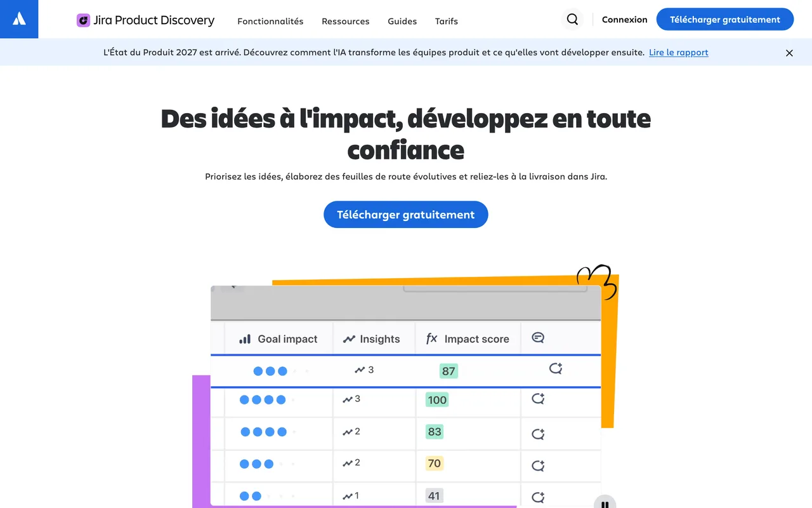Click the Goal impact bar chart icon
Viewport: 812px width, 508px height.
(245, 339)
